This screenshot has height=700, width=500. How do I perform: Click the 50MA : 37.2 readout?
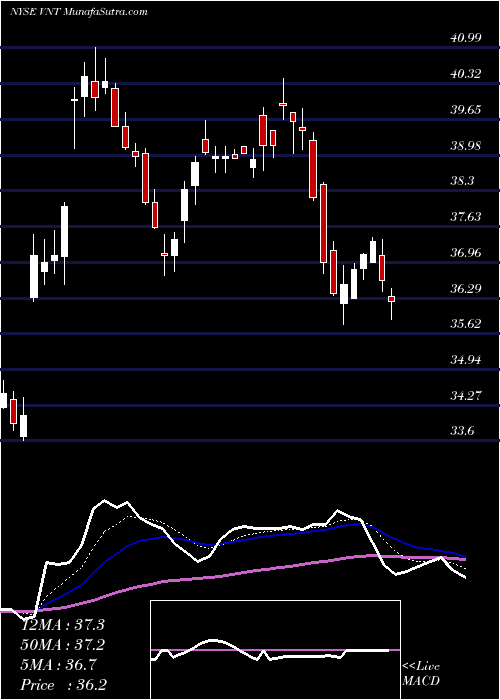point(63,645)
